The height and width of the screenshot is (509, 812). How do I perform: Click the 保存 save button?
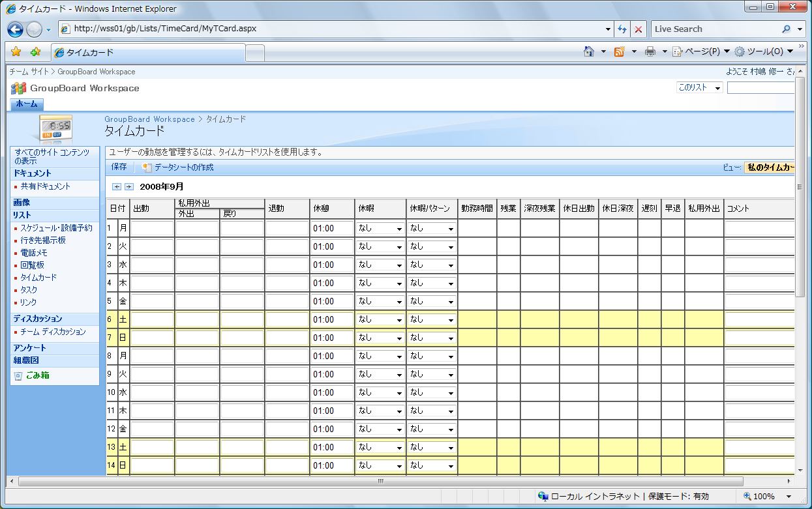point(119,167)
